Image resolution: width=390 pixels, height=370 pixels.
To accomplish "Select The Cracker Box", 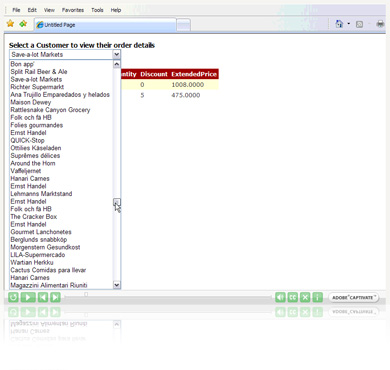I will point(34,217).
